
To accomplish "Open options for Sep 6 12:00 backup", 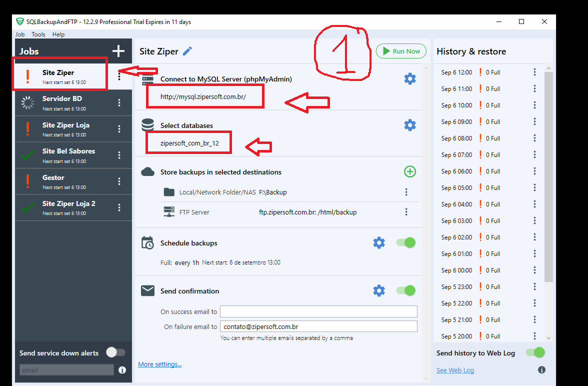I will coord(535,72).
